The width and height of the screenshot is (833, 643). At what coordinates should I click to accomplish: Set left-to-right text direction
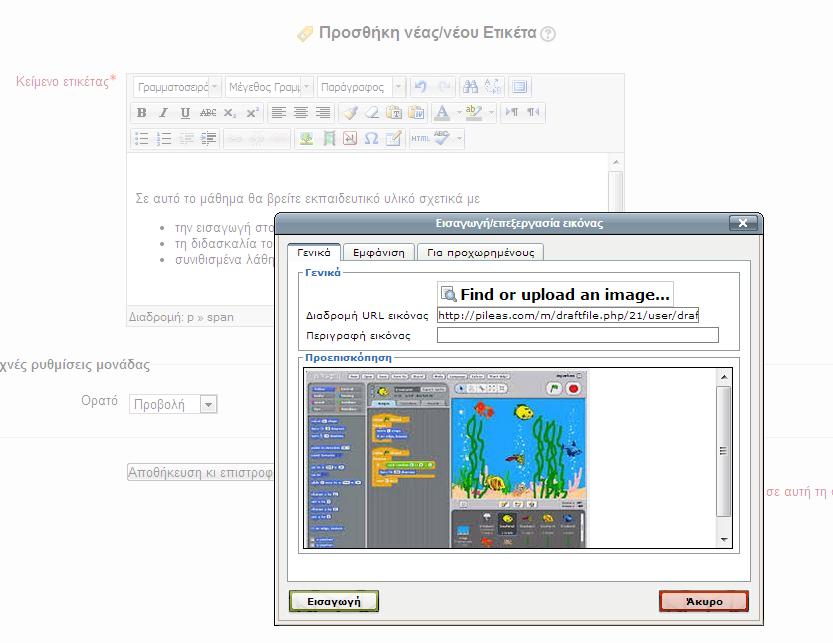click(511, 113)
